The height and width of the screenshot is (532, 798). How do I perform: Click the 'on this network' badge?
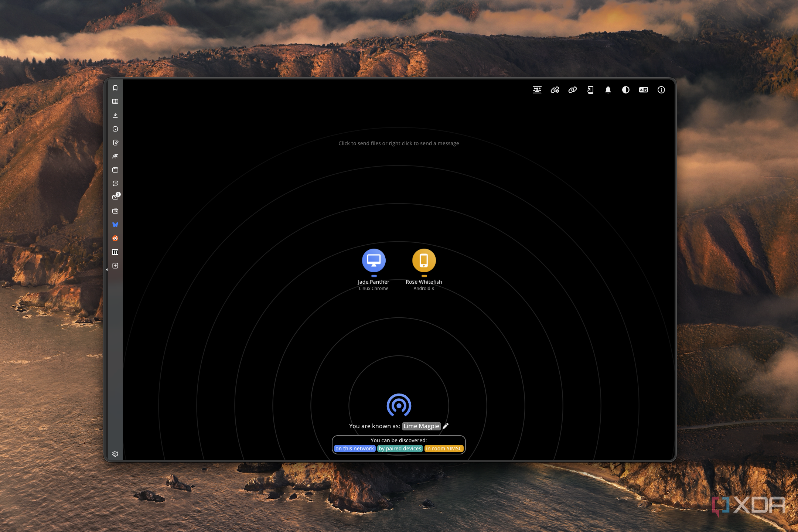(355, 449)
